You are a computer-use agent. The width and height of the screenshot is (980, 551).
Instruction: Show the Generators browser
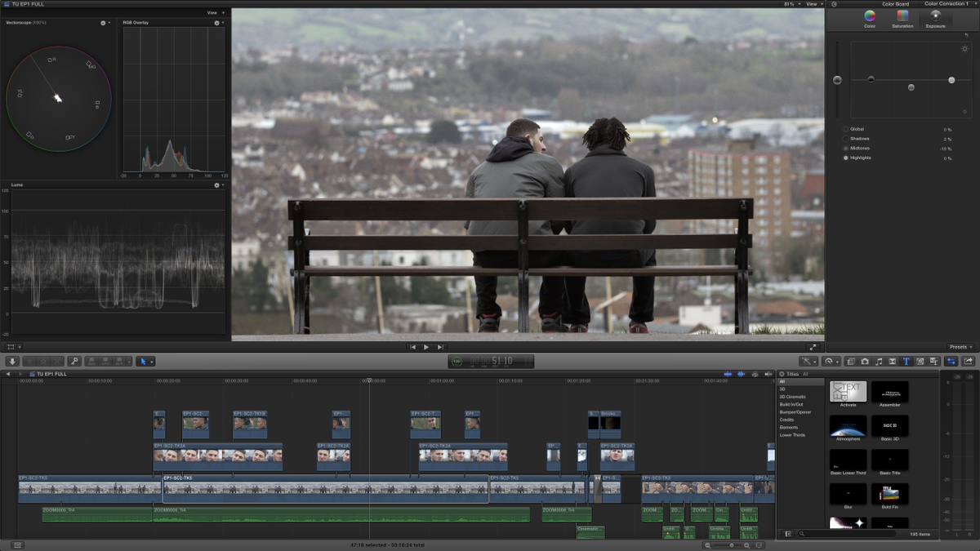pos(920,361)
